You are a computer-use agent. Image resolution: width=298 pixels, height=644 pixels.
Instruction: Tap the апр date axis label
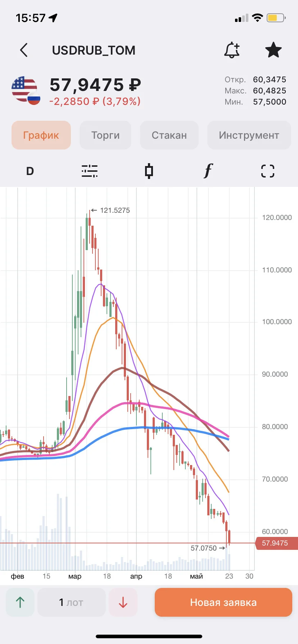136,576
